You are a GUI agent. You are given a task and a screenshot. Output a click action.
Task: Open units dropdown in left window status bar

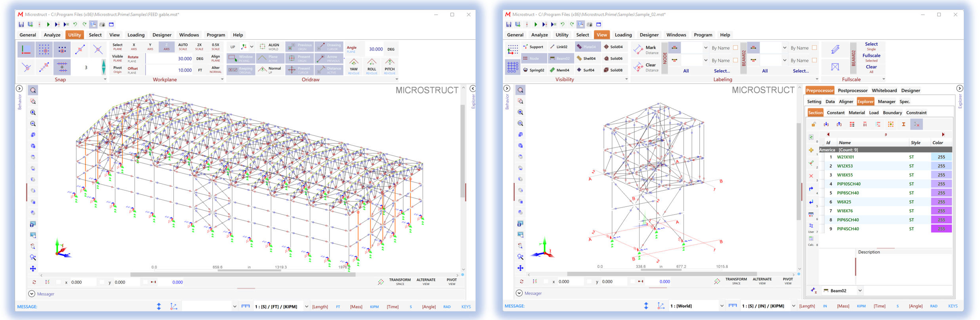(x=306, y=307)
